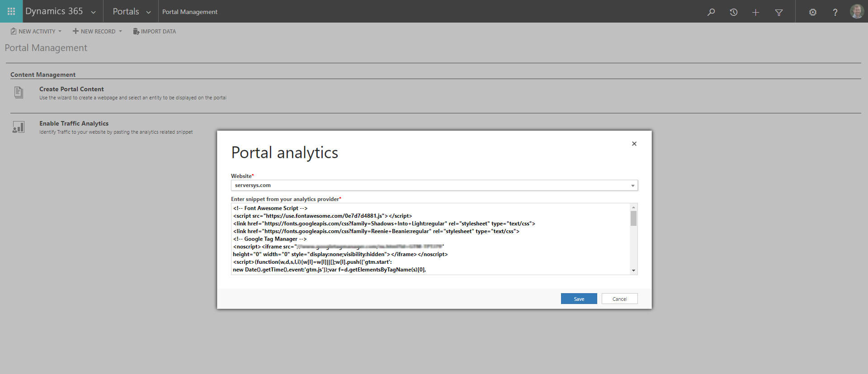Save the portal analytics snippet
868x374 pixels.
click(x=579, y=299)
